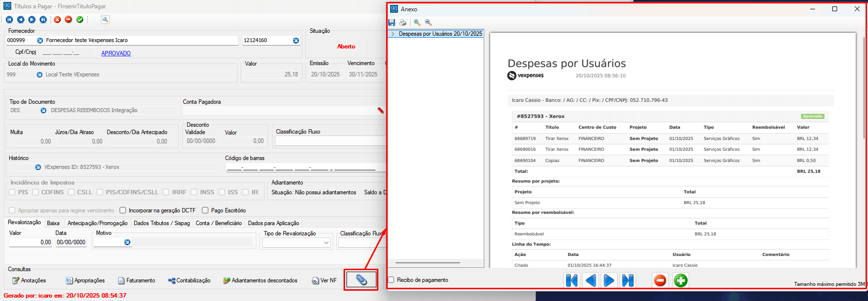Switch to Revalorização tab
The height and width of the screenshot is (301, 868).
pos(25,223)
